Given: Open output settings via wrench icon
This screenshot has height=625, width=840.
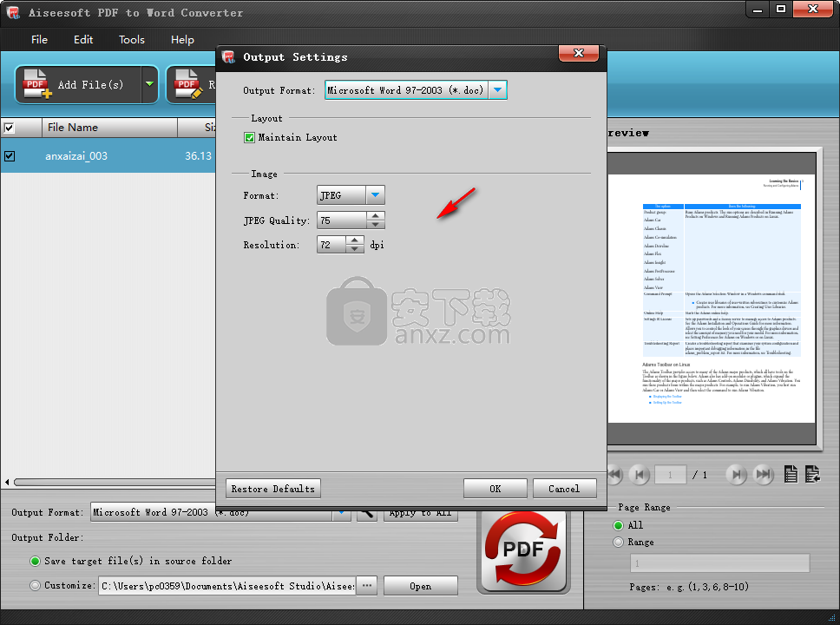Looking at the screenshot, I should (366, 513).
